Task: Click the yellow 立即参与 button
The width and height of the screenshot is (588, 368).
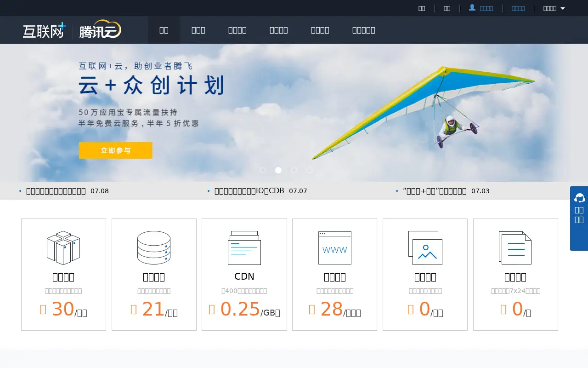Action: tap(115, 150)
